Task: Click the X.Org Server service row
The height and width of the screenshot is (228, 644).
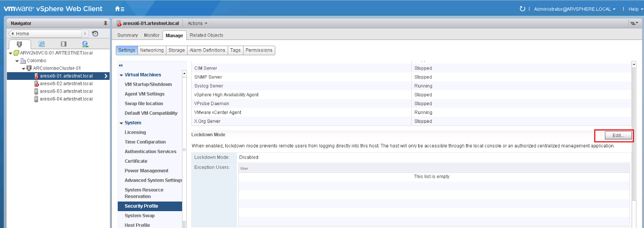Action: tap(411, 121)
